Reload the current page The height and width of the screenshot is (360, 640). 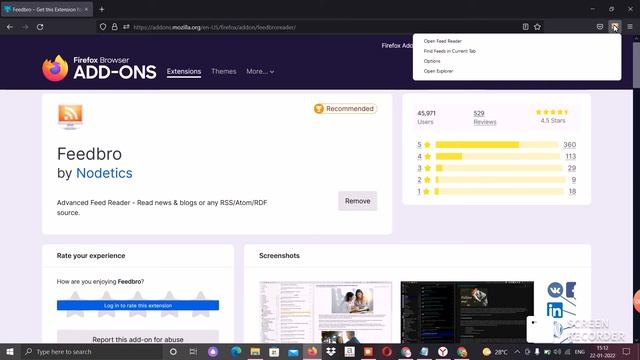(40, 27)
